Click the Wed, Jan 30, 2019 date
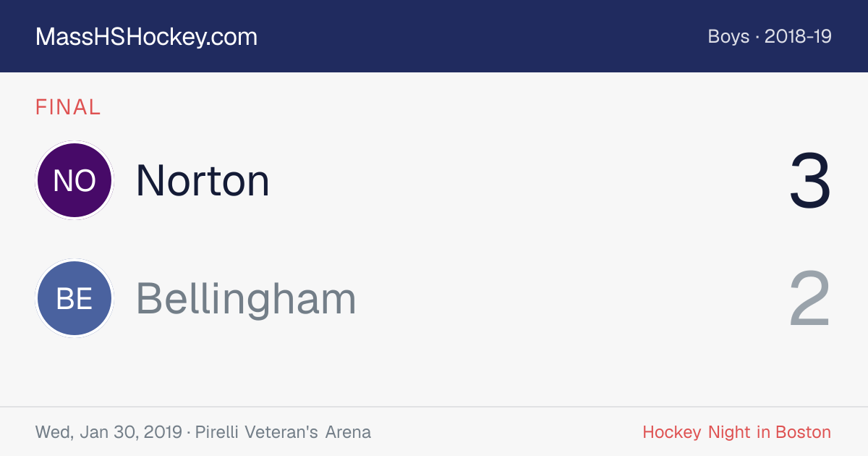Image resolution: width=868 pixels, height=456 pixels. pyautogui.click(x=109, y=433)
